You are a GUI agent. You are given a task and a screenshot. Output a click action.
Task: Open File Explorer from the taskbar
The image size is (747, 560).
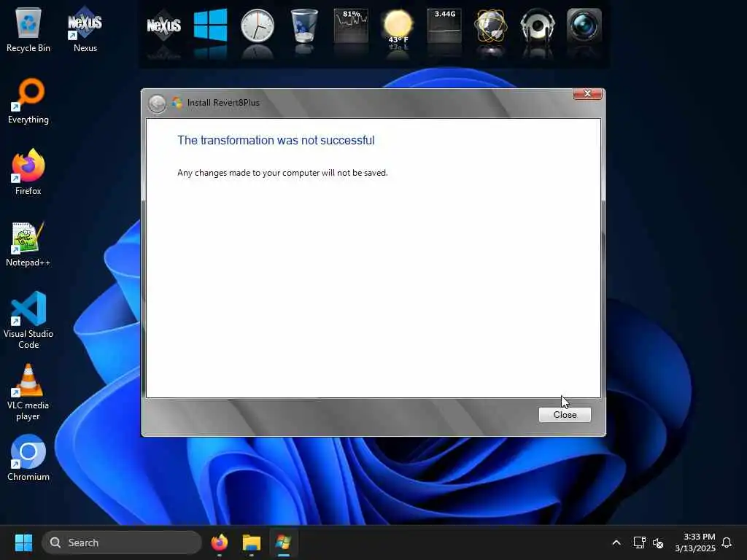[251, 542]
